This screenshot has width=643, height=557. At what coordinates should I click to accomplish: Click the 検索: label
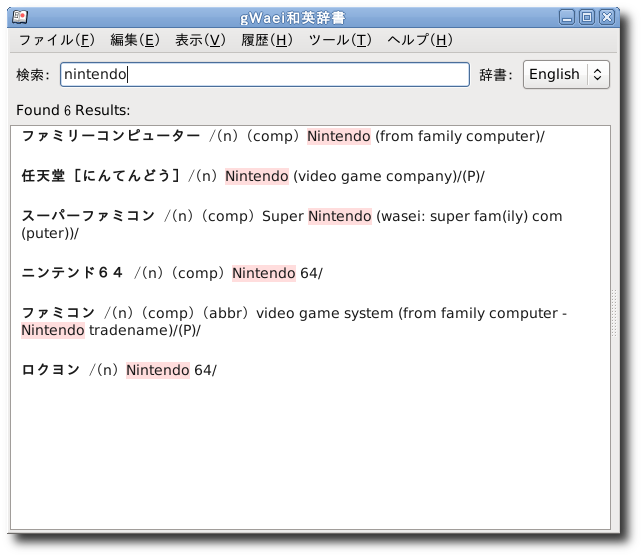tap(33, 75)
